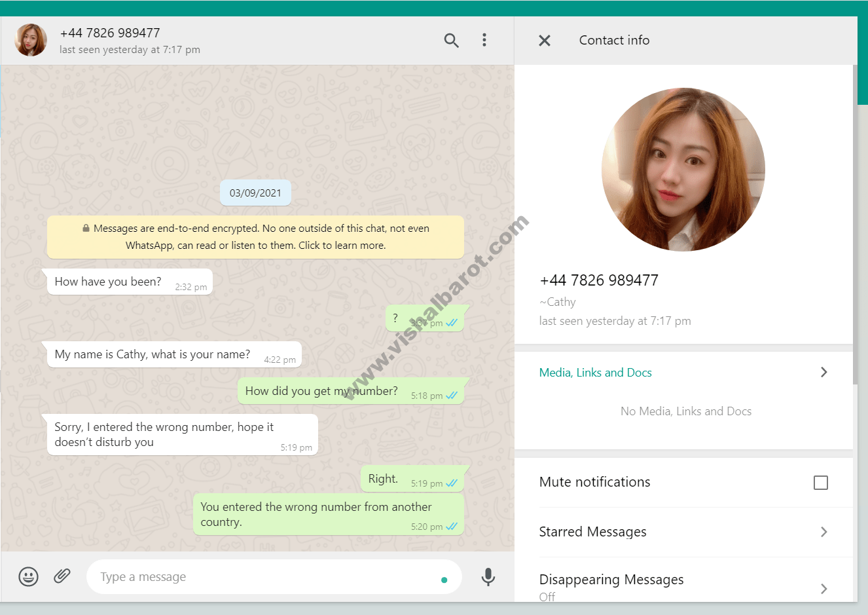Viewport: 868px width, 615px height.
Task: Open the three-dot chat menu
Action: point(484,40)
